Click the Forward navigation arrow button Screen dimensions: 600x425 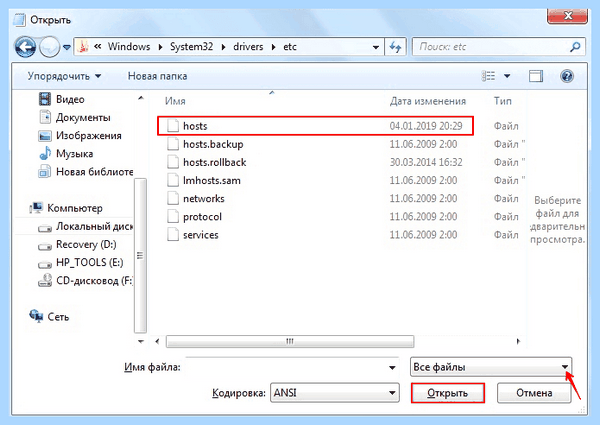coord(50,47)
